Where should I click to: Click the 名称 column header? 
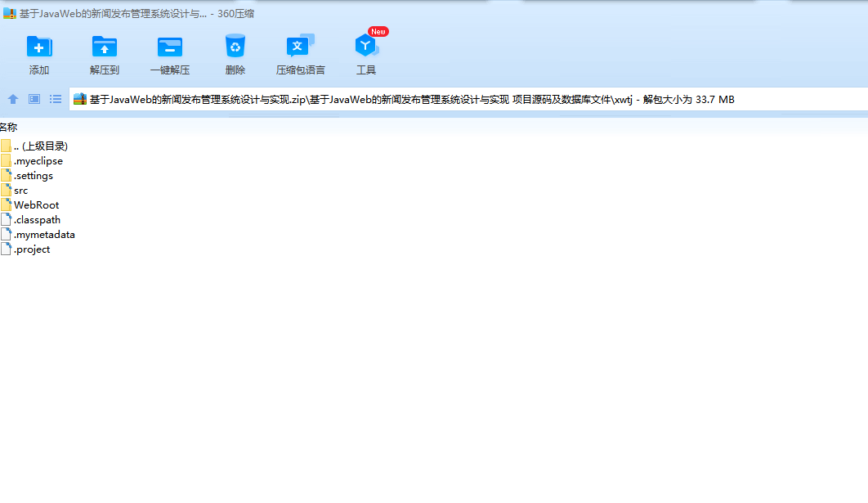[8, 127]
